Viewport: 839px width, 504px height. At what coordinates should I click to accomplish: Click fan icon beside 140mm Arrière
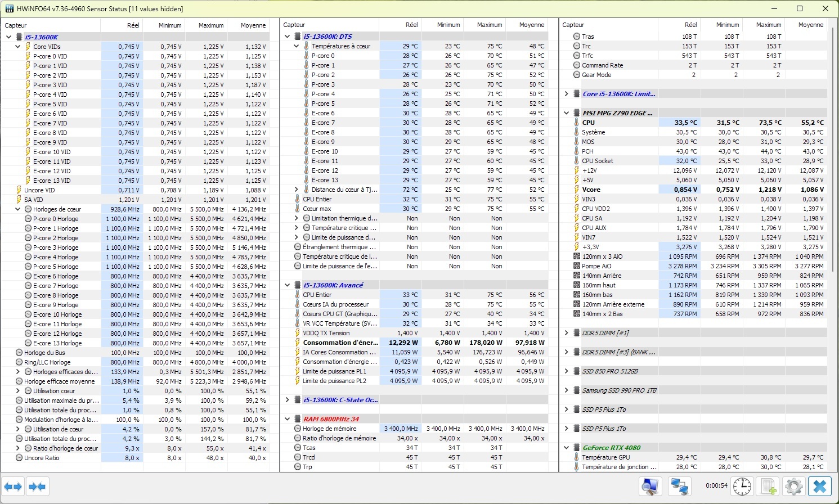tap(577, 276)
